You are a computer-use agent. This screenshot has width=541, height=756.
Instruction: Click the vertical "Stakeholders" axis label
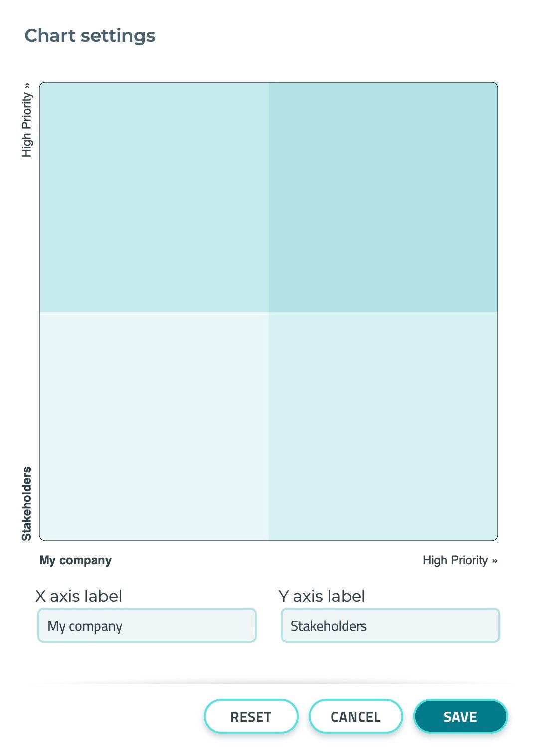tap(27, 504)
